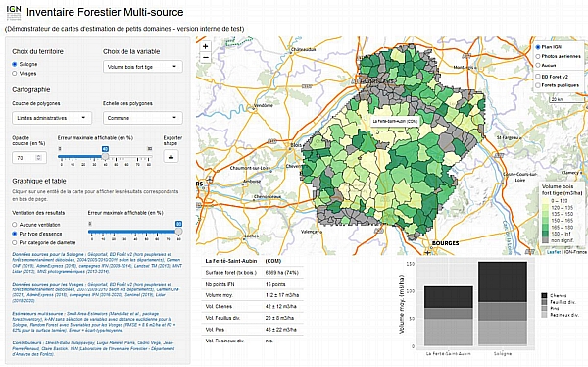Click the Leaflet attribution link

pyautogui.click(x=554, y=252)
